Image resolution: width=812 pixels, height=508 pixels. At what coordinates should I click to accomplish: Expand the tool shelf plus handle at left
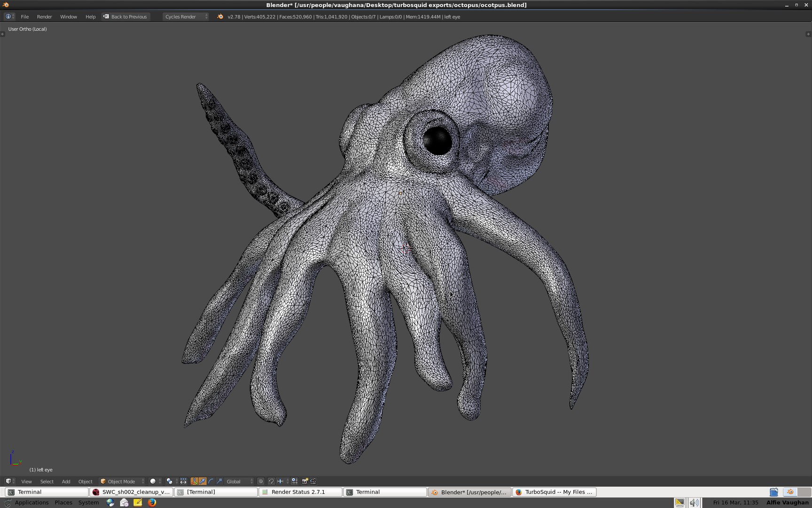click(3, 34)
